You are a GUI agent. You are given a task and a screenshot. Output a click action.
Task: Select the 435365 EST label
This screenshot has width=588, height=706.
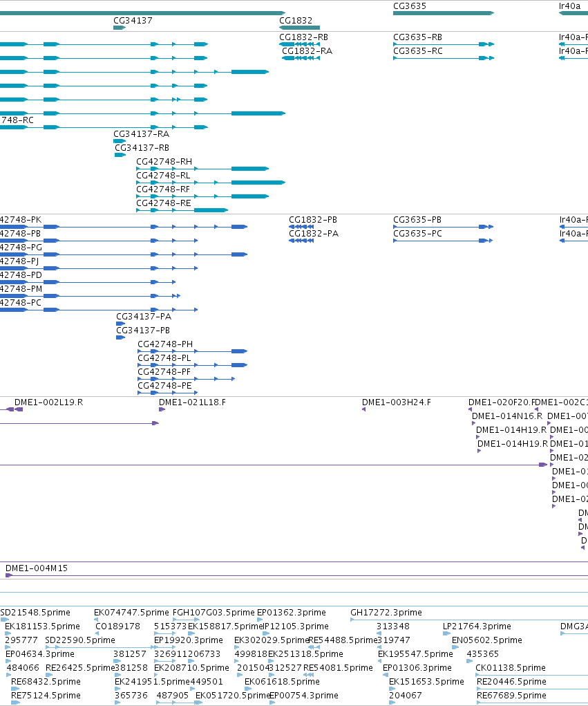point(483,653)
